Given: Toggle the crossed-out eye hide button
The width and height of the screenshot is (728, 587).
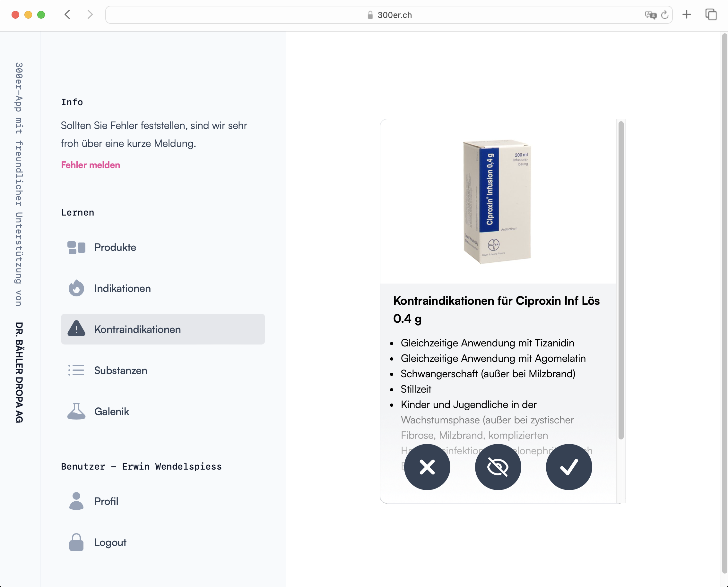Looking at the screenshot, I should point(498,467).
